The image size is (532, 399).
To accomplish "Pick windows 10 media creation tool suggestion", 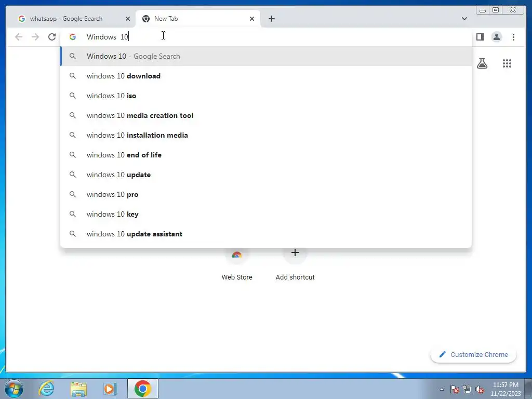I will point(266,115).
